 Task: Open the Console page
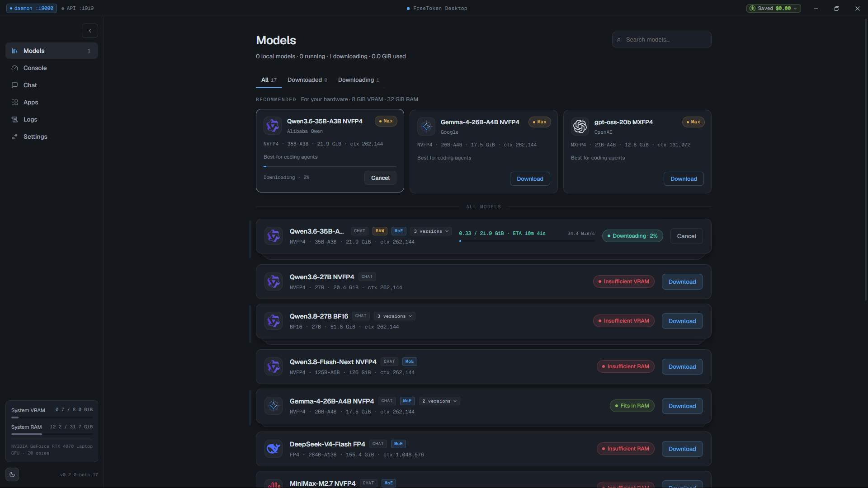tap(52, 68)
